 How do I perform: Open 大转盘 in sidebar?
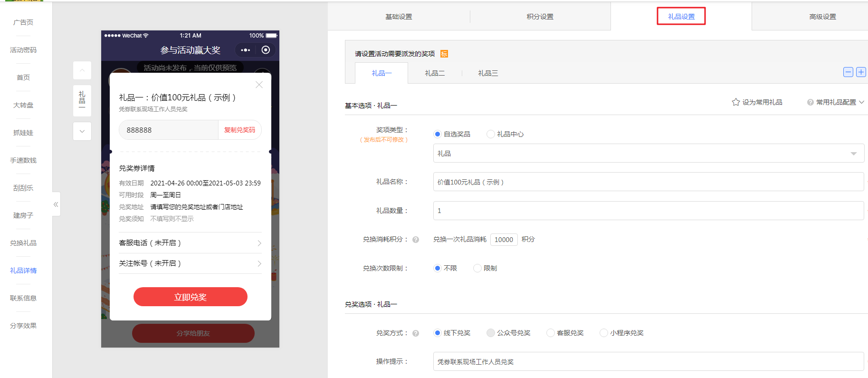[x=23, y=105]
